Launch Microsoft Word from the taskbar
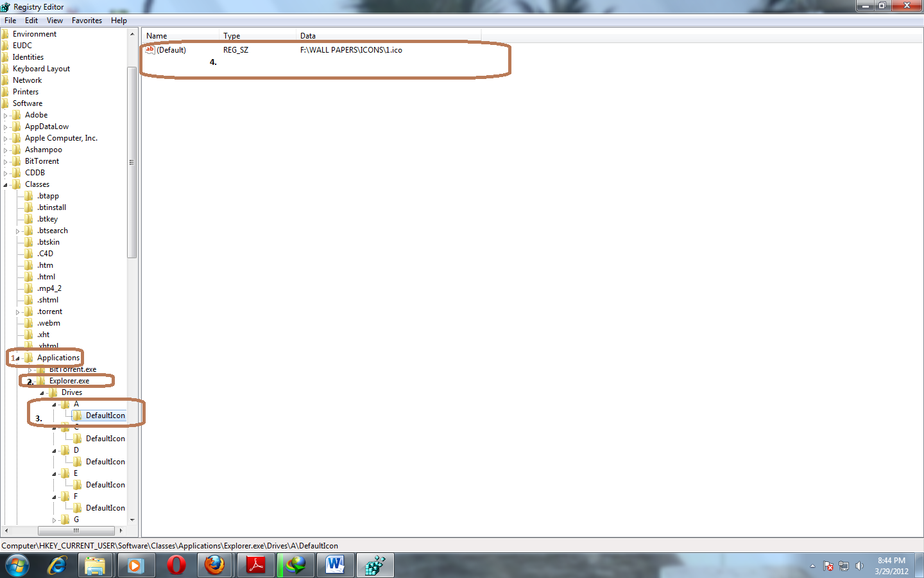The image size is (924, 578). (335, 565)
